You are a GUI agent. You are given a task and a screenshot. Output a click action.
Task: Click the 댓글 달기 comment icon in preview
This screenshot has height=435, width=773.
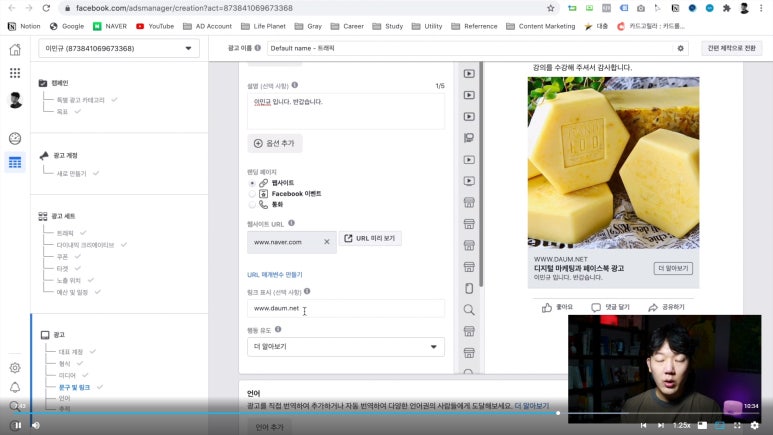tap(596, 308)
